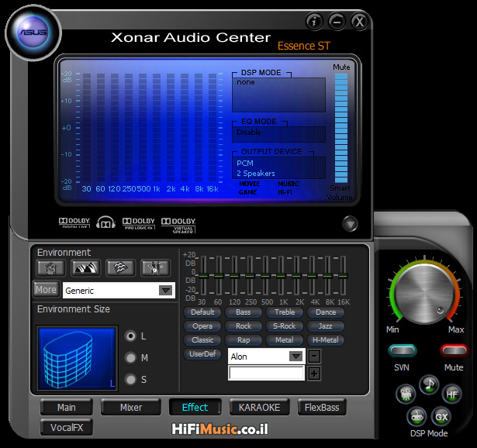Switch to the FlexBass tab
Viewport: 477px width, 448px height.
pyautogui.click(x=322, y=407)
